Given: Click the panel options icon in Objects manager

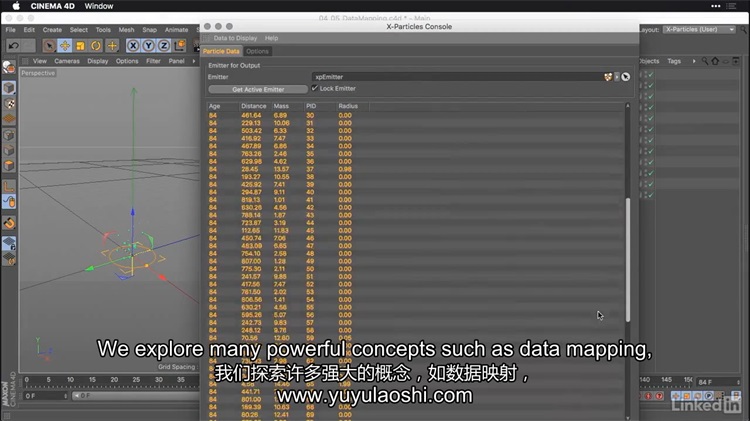Looking at the screenshot, I should point(736,61).
